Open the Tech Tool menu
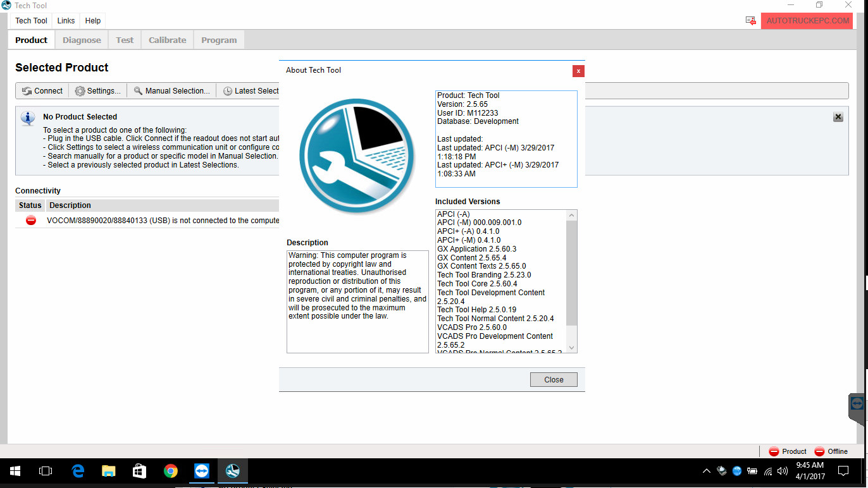Image resolution: width=868 pixels, height=488 pixels. (x=32, y=21)
